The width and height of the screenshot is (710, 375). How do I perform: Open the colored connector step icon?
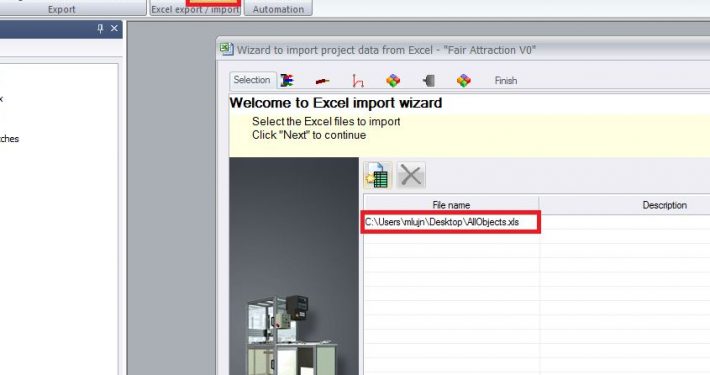287,81
